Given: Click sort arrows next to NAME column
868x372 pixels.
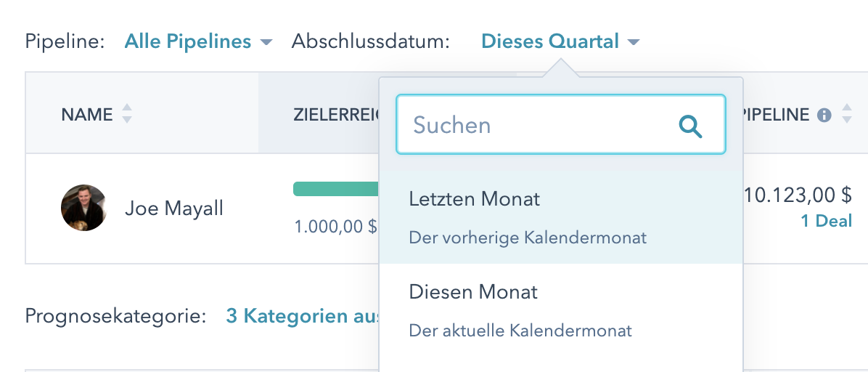Looking at the screenshot, I should point(127,114).
